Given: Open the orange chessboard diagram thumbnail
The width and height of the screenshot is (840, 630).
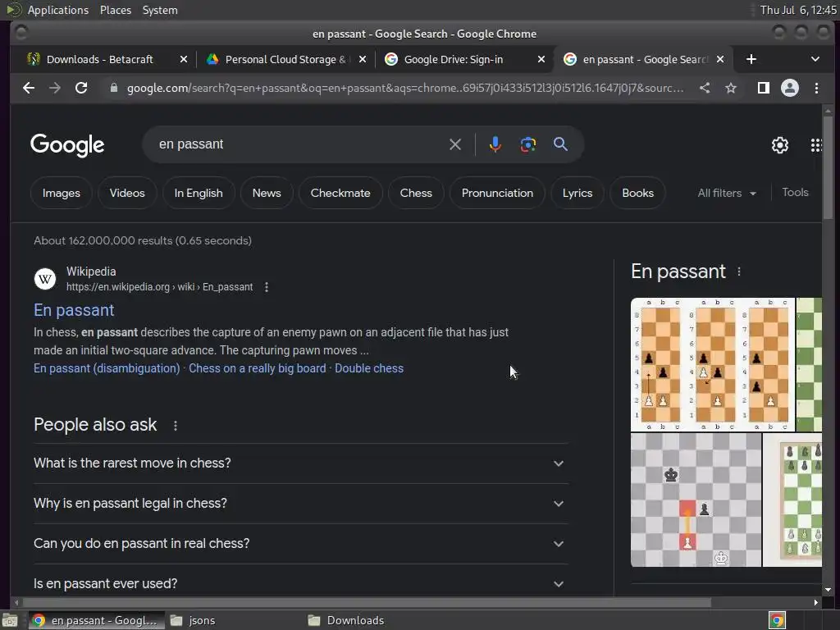Looking at the screenshot, I should click(x=713, y=365).
